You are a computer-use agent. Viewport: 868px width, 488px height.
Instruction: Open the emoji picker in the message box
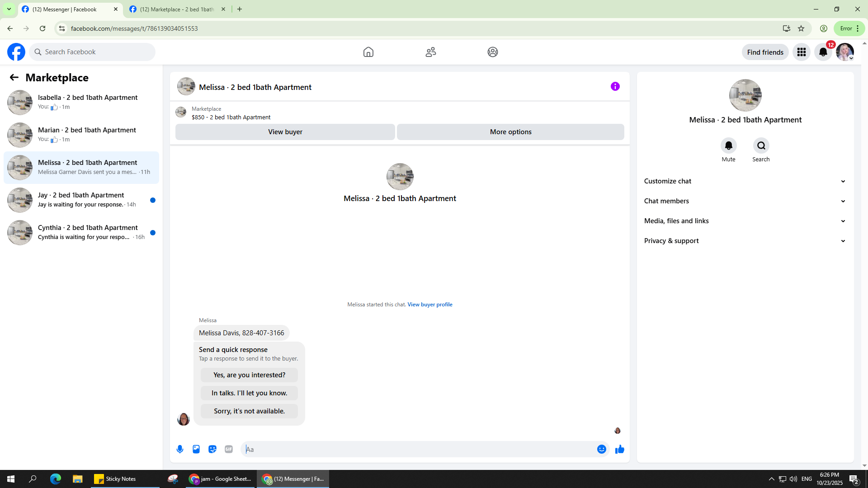click(601, 449)
